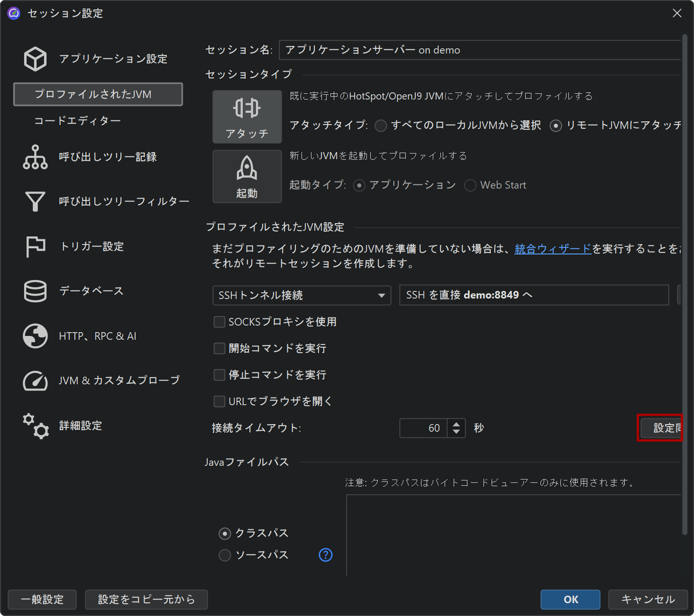Select ソースパス radio button

[225, 555]
